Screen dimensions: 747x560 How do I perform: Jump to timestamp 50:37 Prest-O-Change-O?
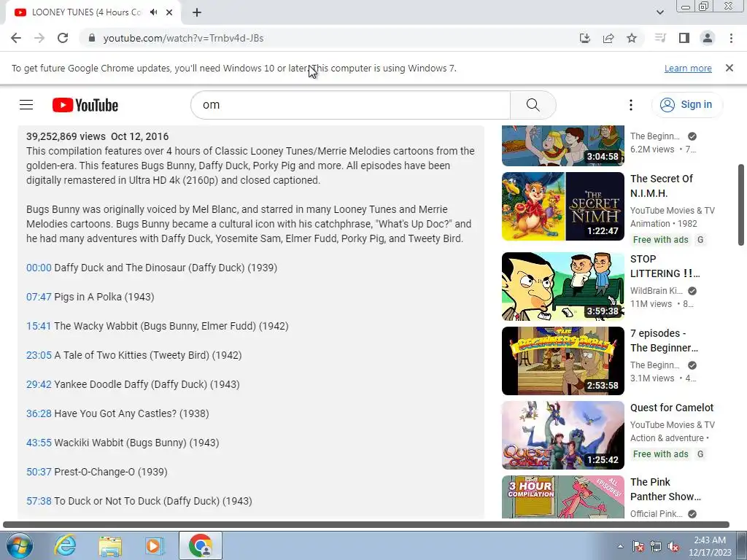pyautogui.click(x=39, y=472)
